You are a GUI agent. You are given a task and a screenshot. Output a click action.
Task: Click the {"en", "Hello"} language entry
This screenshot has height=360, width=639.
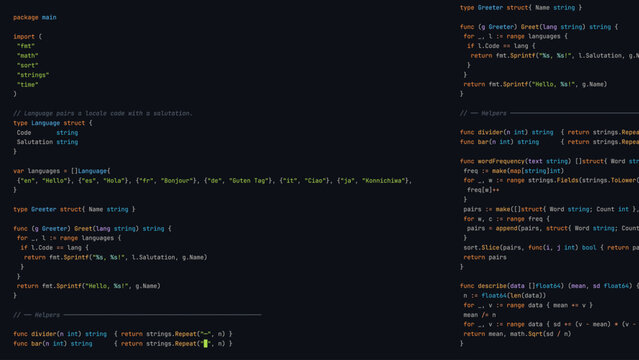[45, 181]
